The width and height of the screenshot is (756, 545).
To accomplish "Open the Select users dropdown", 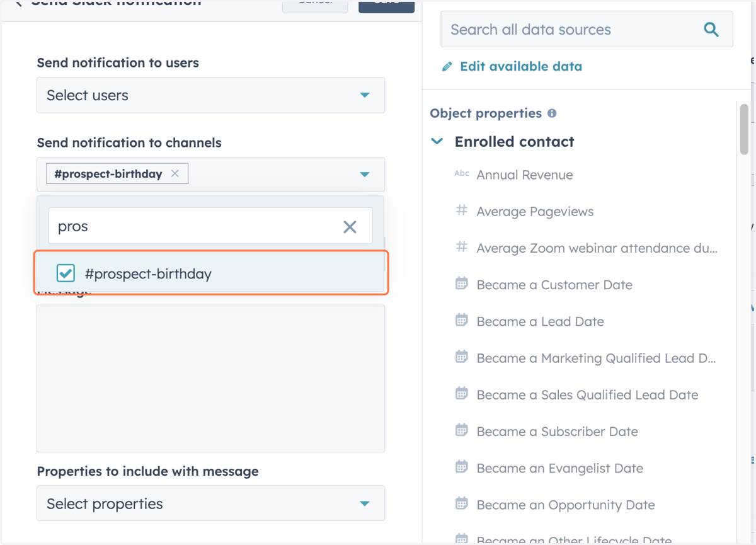I will 210,95.
